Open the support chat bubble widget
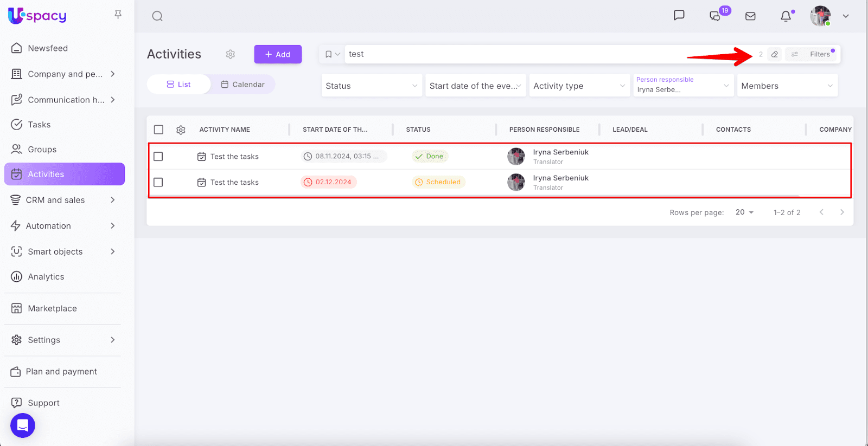 pos(23,425)
